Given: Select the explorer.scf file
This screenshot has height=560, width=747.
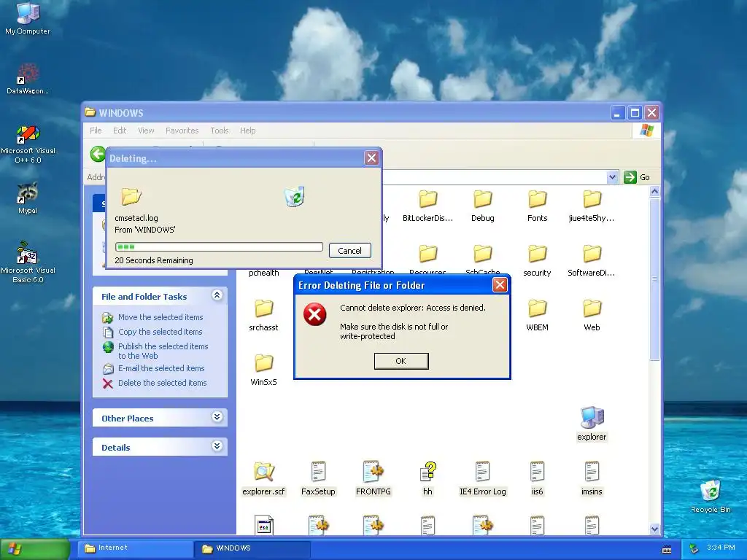Looking at the screenshot, I should point(263,478).
